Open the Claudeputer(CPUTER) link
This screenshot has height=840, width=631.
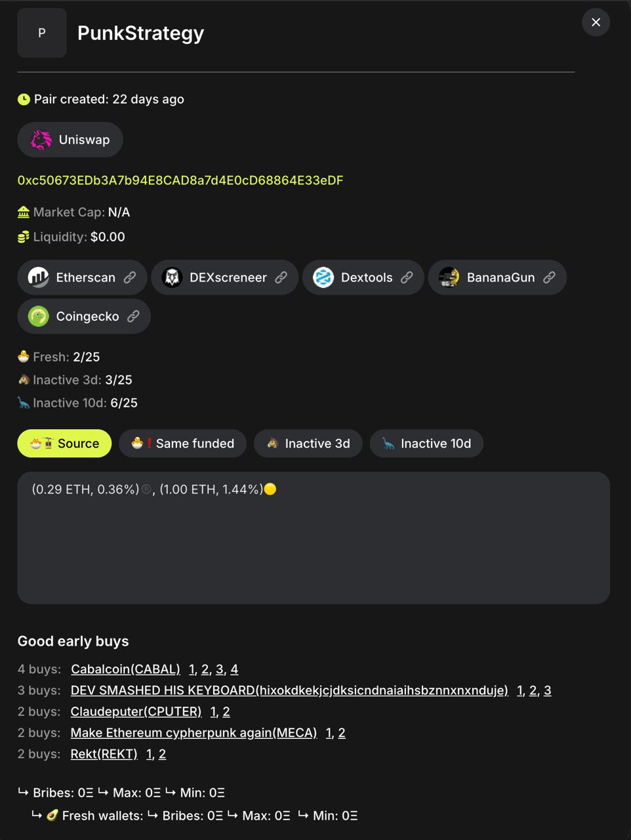pyautogui.click(x=136, y=712)
